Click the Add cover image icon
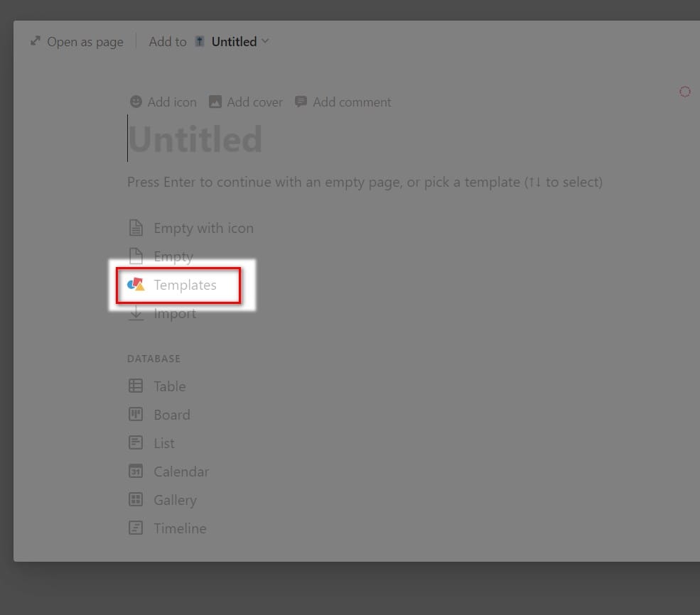The image size is (700, 615). pos(215,102)
